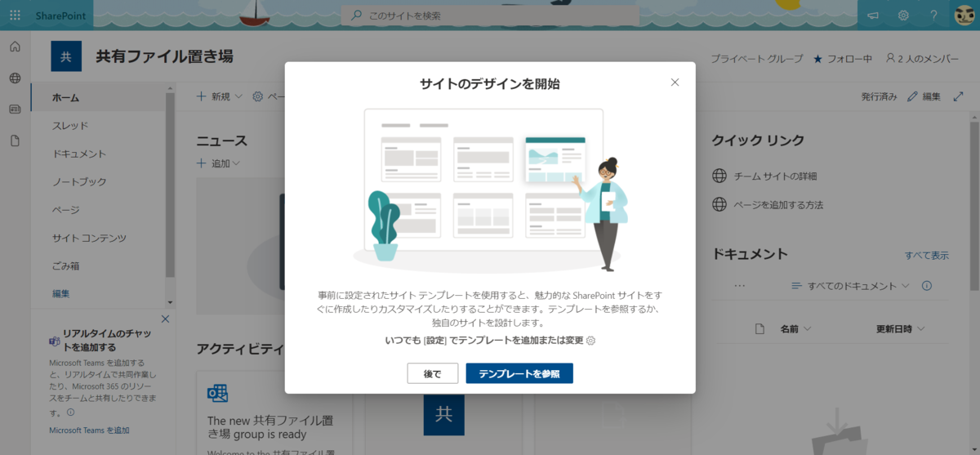Click the file type column icon
This screenshot has height=455, width=980.
(759, 329)
